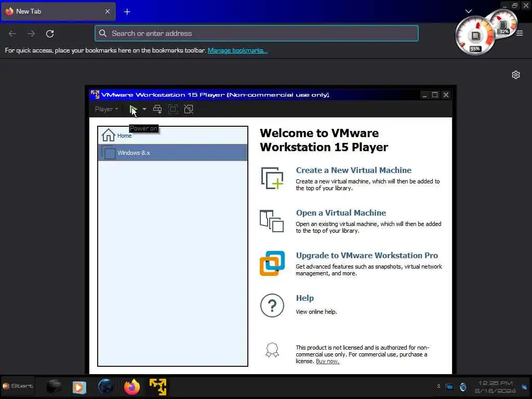
Task: Click the Help question mark icon
Action: pyautogui.click(x=272, y=305)
